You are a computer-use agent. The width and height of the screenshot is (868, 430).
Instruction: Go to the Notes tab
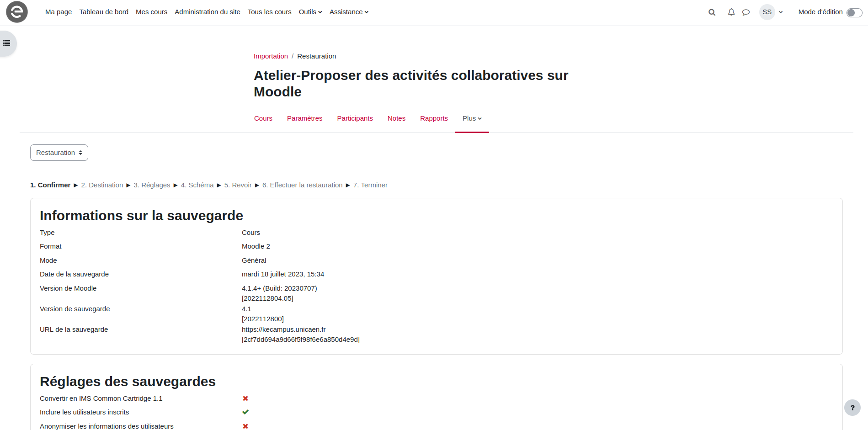click(396, 118)
